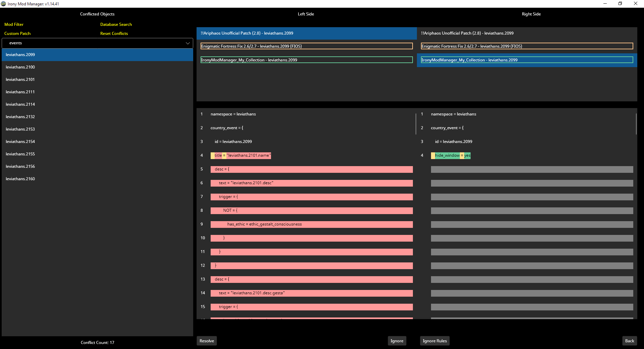The height and width of the screenshot is (349, 644).
Task: Open the events dropdown selector
Action: [97, 43]
